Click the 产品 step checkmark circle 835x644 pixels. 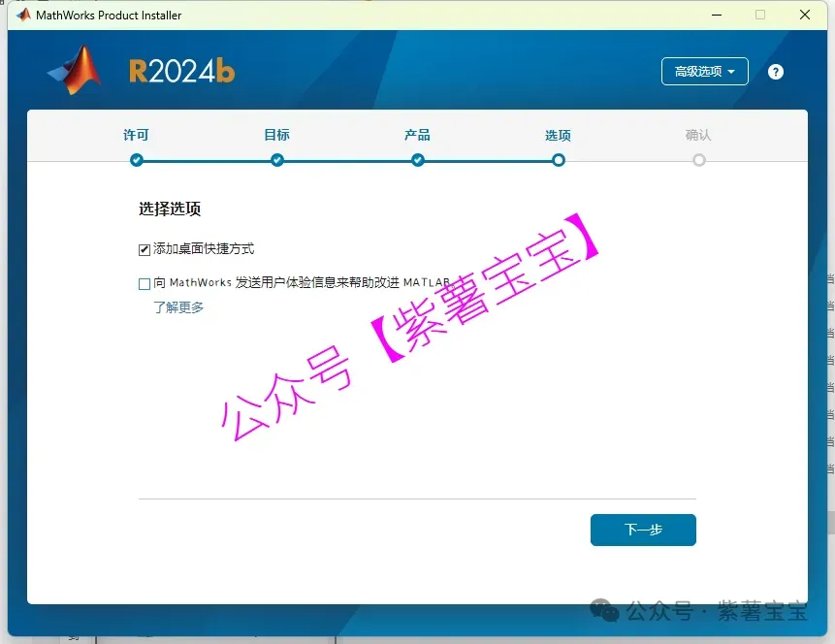[417, 160]
